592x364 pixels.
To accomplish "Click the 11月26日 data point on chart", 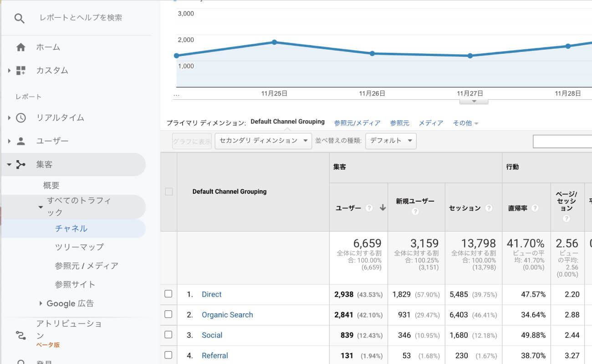I will [372, 53].
